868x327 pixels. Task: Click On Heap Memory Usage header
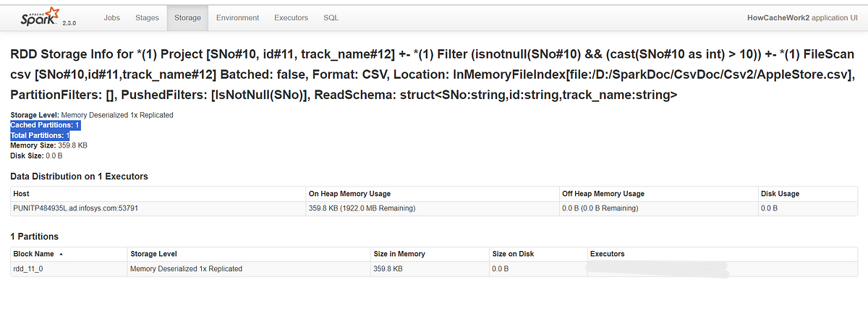click(349, 194)
